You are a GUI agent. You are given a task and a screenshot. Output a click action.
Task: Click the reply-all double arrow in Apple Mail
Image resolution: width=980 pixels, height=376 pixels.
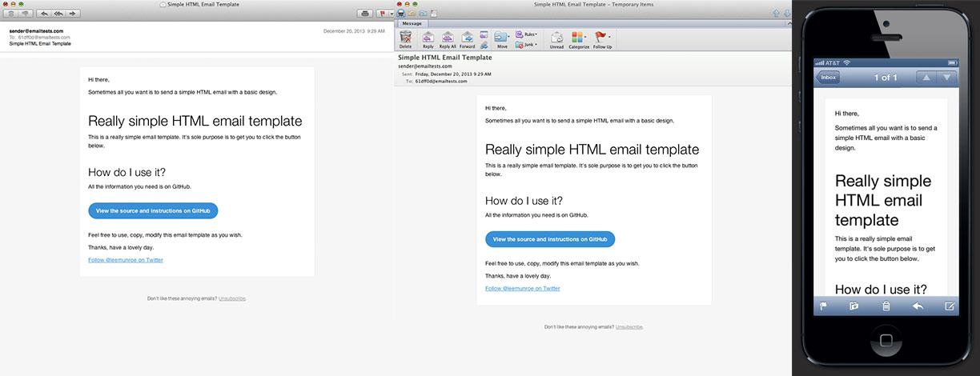[58, 14]
